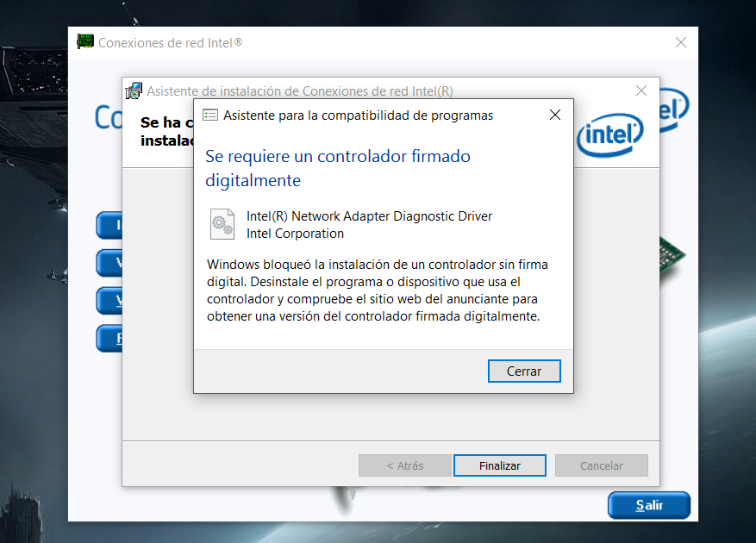Click the compatibility assistant title icon

tap(210, 115)
